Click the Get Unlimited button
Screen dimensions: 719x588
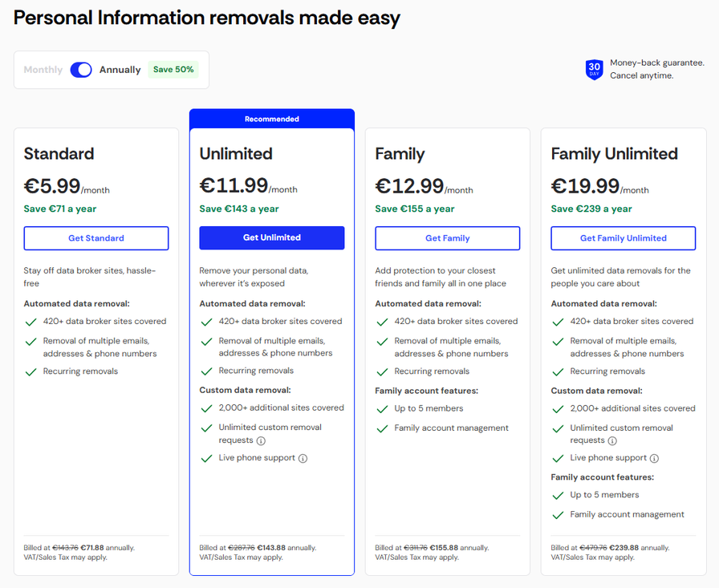point(272,237)
